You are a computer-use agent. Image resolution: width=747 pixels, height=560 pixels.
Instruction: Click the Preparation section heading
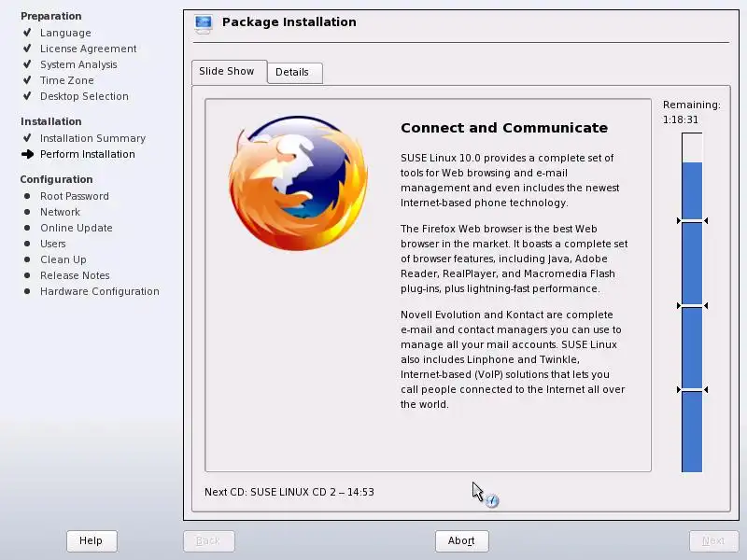tap(51, 16)
